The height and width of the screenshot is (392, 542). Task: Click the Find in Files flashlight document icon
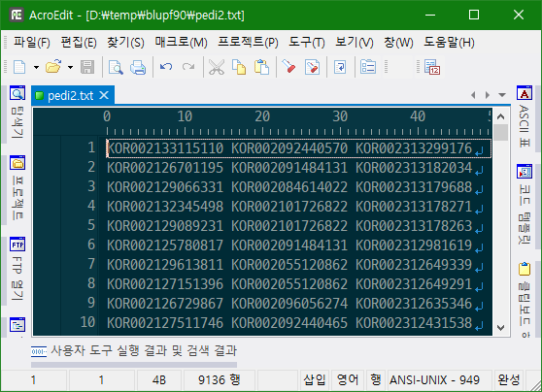coord(312,67)
